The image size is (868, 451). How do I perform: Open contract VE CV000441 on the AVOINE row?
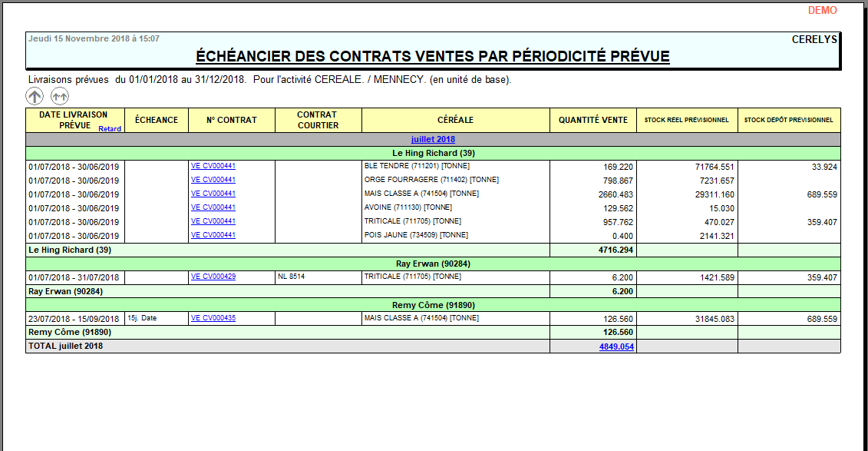point(211,207)
